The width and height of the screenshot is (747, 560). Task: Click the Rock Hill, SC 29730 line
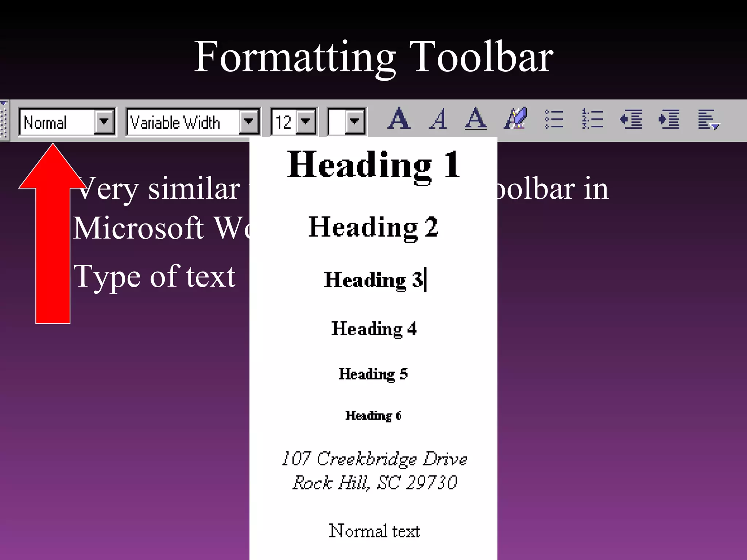tap(375, 483)
